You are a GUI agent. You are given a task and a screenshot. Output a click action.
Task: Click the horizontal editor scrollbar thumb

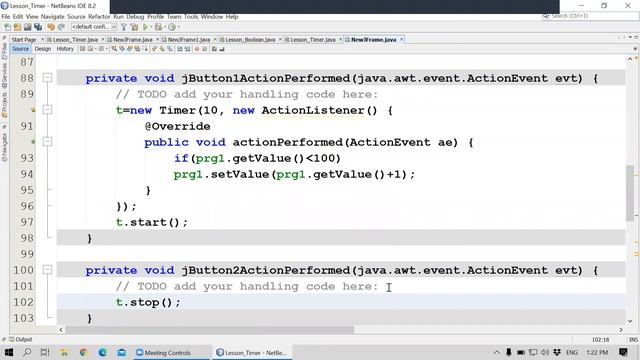210,329
